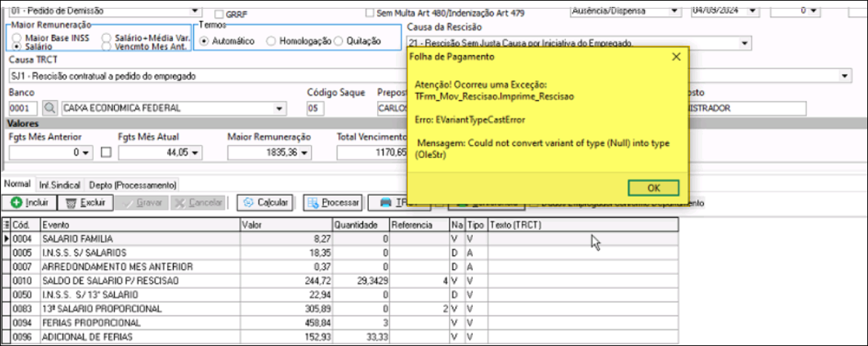Click the icon on the Processar button
Image resolution: width=868 pixels, height=346 pixels.
coord(313,203)
